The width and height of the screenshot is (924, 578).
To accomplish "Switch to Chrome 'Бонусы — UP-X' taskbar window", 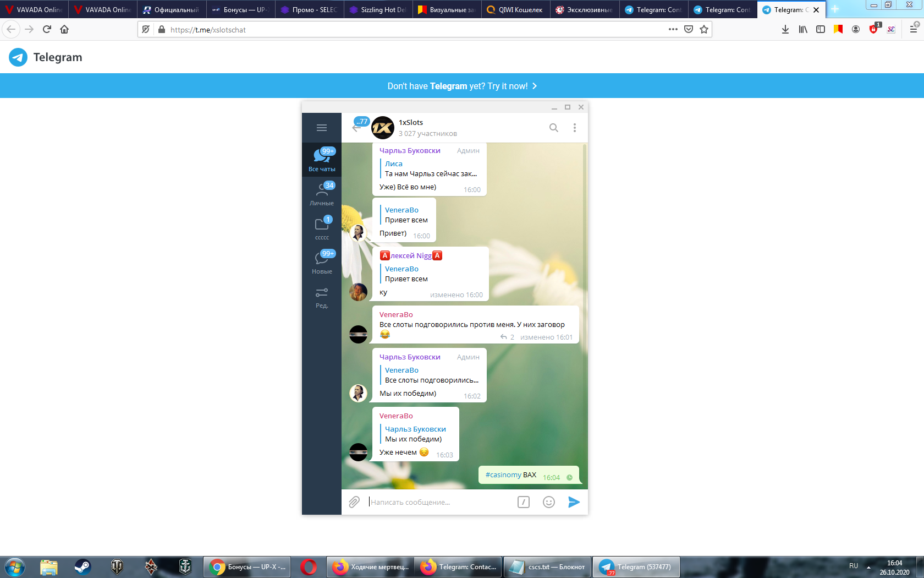I will click(248, 567).
